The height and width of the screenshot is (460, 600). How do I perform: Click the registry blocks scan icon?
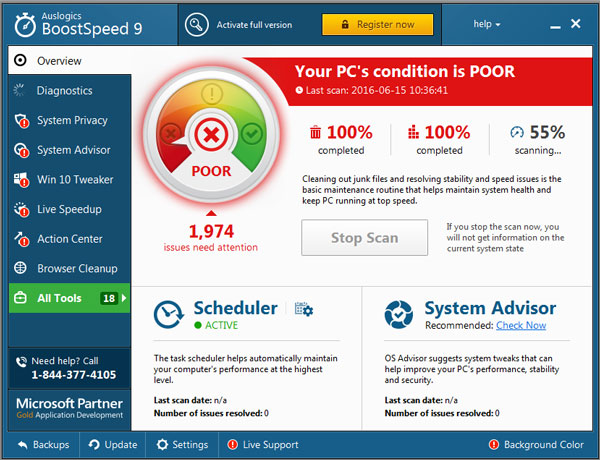click(413, 132)
